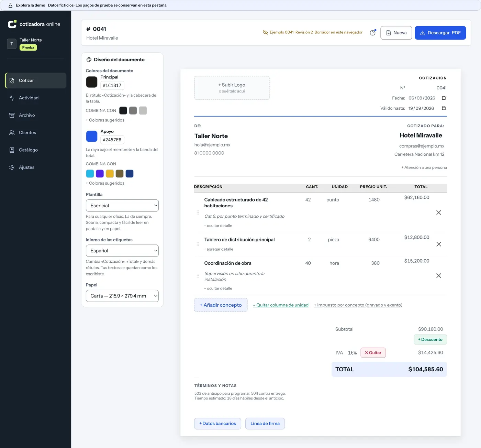Delete the Tablero de distribución principal row

coord(439,244)
